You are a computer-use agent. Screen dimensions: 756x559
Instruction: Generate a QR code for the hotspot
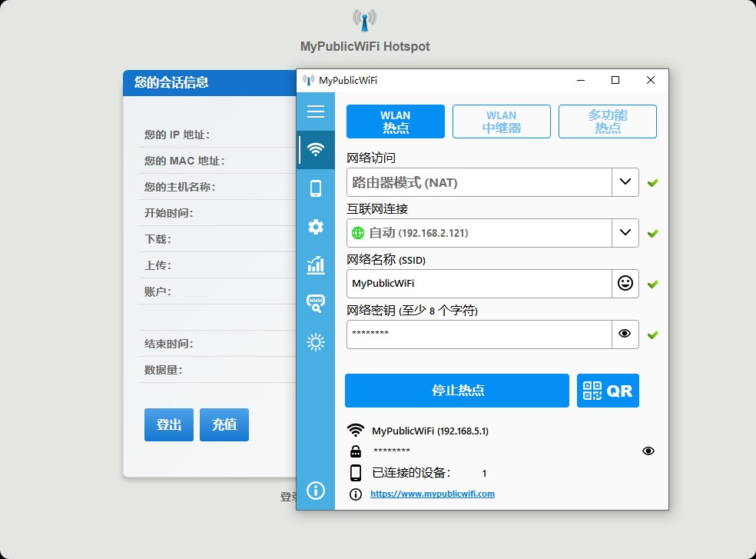coord(608,391)
